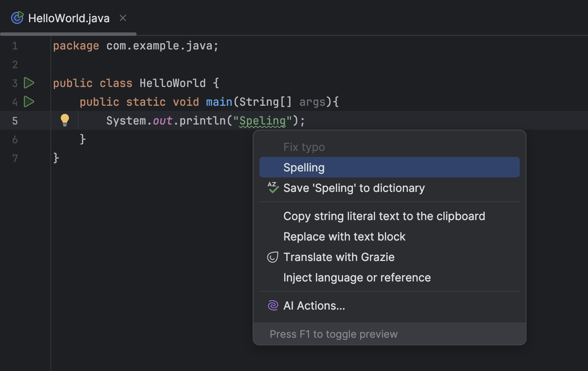Translate the text with Grazie
Screen dimensions: 588x371
pyautogui.click(x=338, y=257)
